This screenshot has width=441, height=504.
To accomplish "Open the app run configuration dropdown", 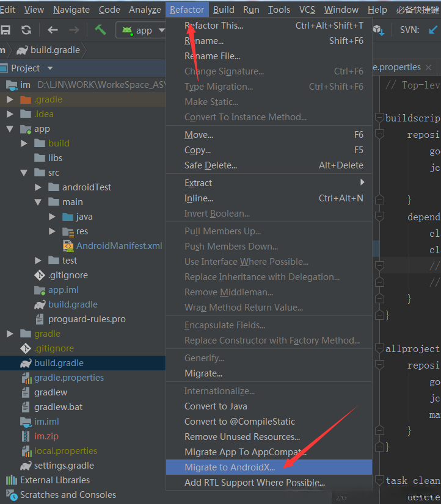I will click(x=141, y=31).
